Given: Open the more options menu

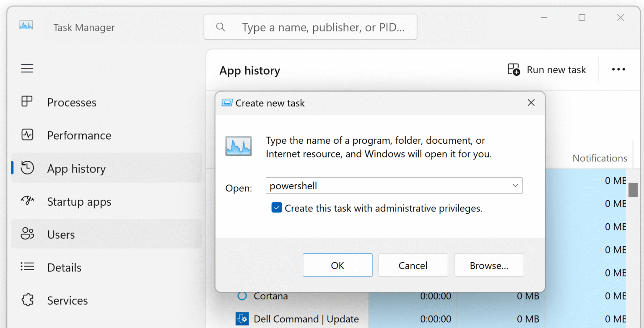Looking at the screenshot, I should (618, 69).
